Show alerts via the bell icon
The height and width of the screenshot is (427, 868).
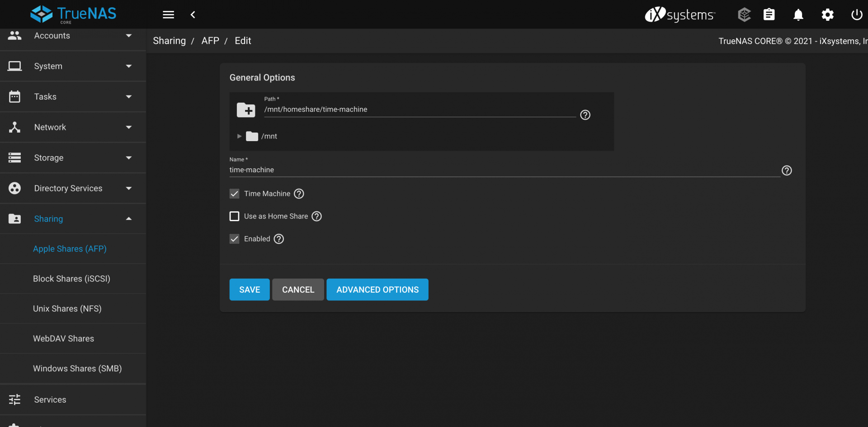tap(798, 15)
